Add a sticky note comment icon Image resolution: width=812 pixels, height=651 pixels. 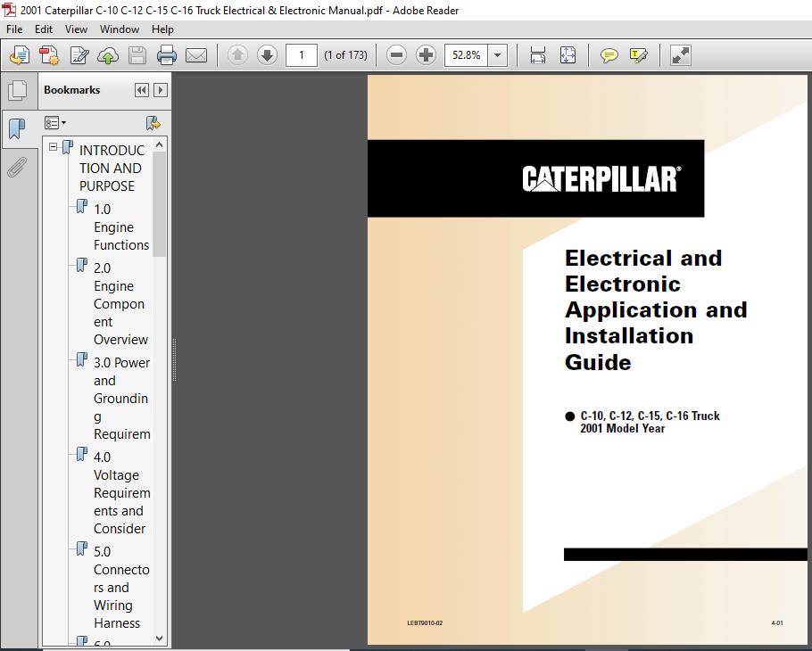coord(609,55)
